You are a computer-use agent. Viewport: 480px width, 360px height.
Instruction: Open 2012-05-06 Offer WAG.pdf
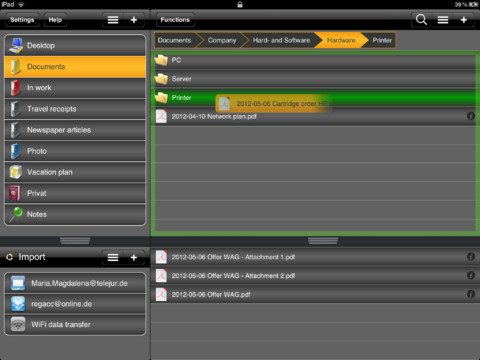(315, 294)
